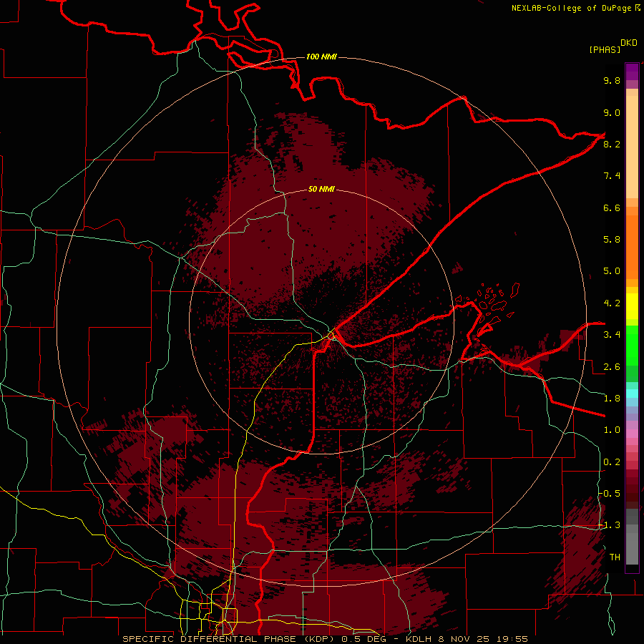Select the 6.6 scale label

click(612, 208)
